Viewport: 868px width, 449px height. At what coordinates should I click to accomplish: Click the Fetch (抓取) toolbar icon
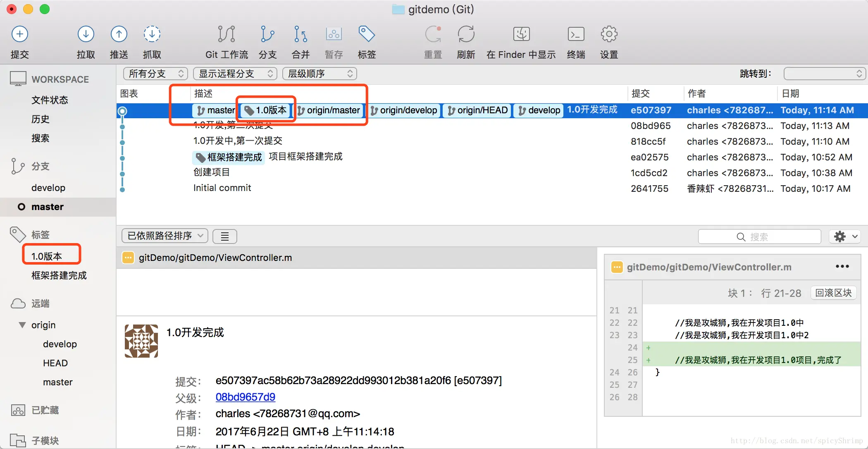pos(152,34)
